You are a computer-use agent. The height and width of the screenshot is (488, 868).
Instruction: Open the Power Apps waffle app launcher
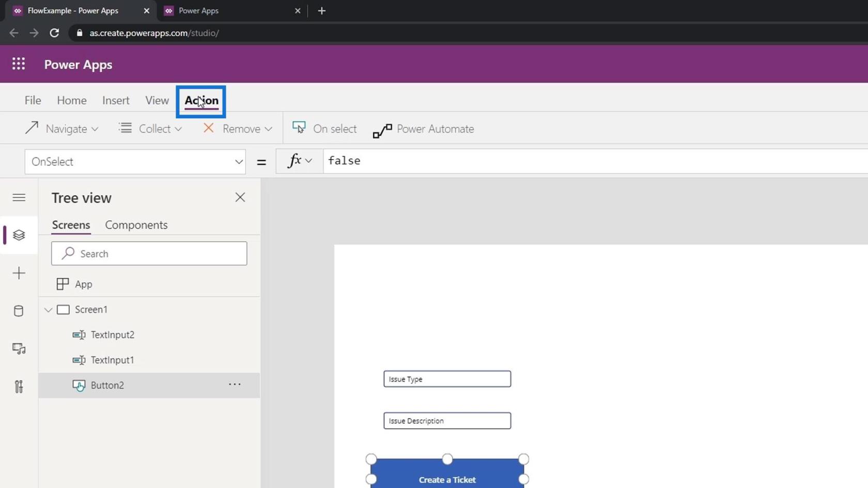19,64
